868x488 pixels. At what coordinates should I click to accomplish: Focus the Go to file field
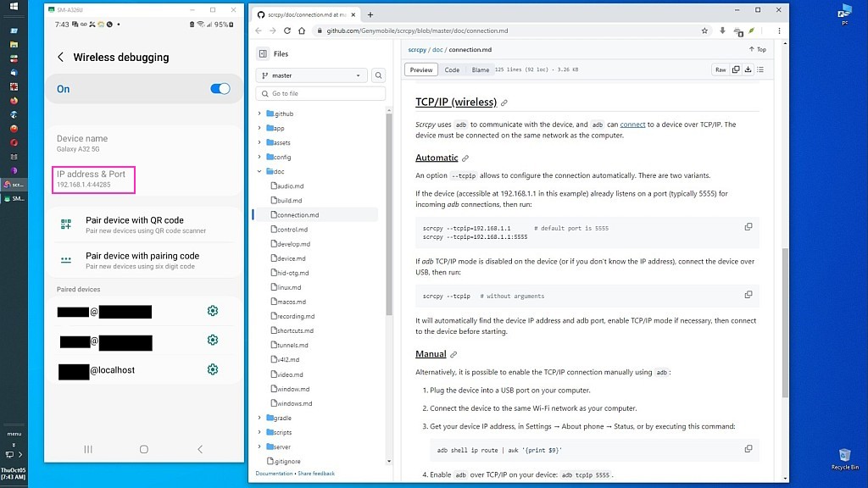[x=320, y=93]
